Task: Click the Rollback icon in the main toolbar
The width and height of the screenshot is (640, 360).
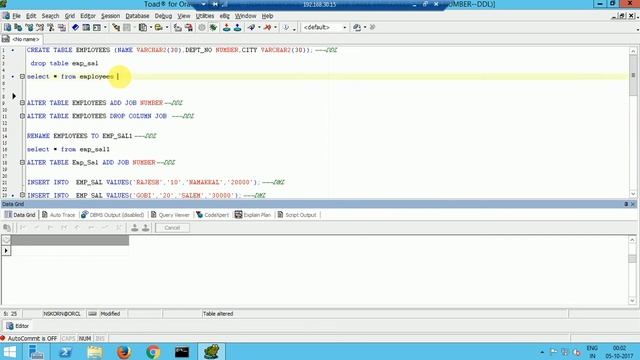Action: coord(237,27)
